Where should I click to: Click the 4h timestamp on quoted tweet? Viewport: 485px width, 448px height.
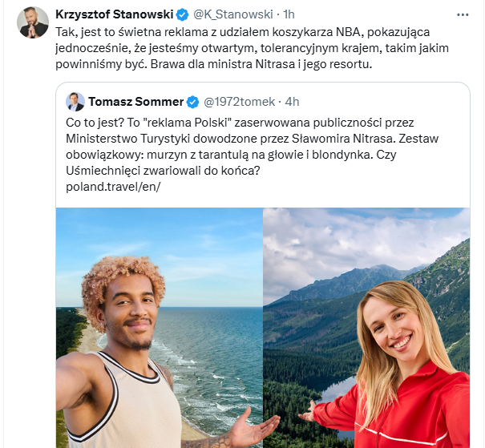292,102
